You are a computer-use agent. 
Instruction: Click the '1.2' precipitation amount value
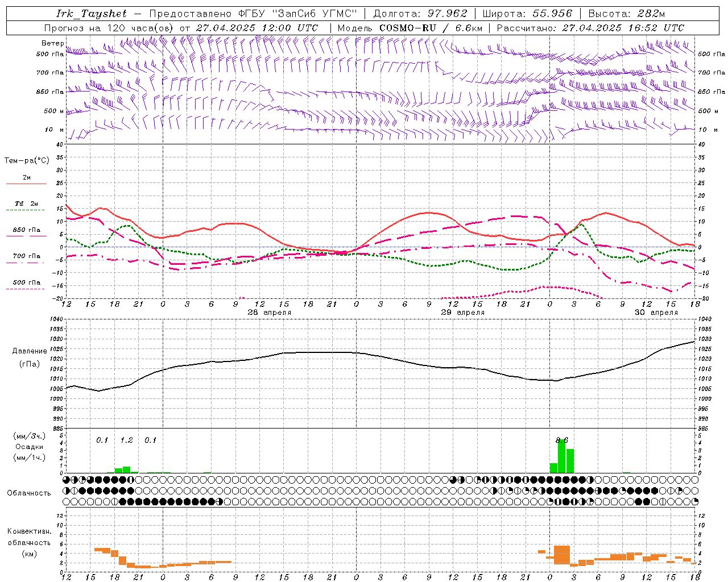pos(126,440)
